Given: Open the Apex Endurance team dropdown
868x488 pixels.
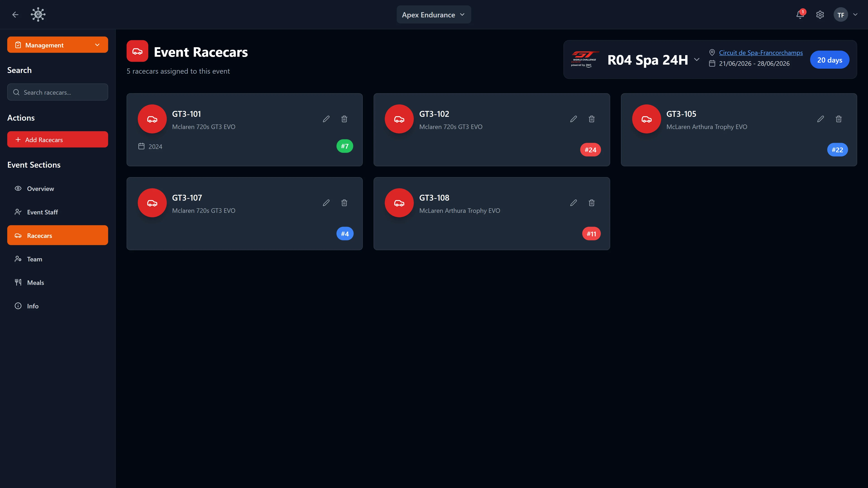Looking at the screenshot, I should (x=434, y=14).
